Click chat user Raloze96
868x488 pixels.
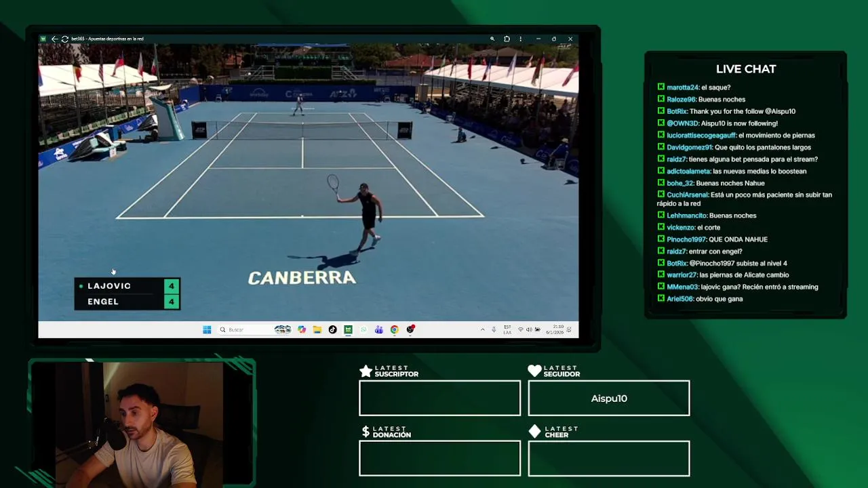681,100
